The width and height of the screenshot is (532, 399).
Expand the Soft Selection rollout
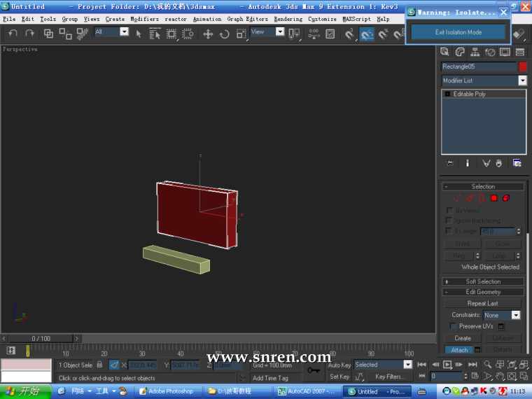[483, 281]
